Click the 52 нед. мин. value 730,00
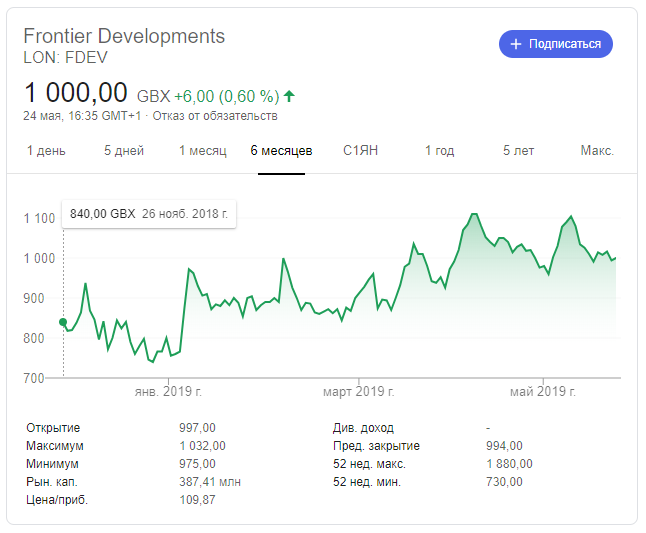646x533 pixels. (x=504, y=482)
